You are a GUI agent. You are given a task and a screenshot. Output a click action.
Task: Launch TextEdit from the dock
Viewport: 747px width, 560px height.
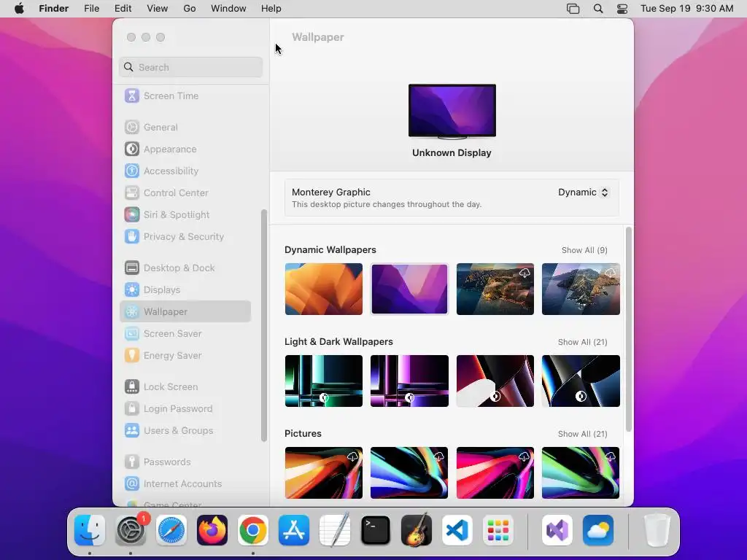coord(334,530)
